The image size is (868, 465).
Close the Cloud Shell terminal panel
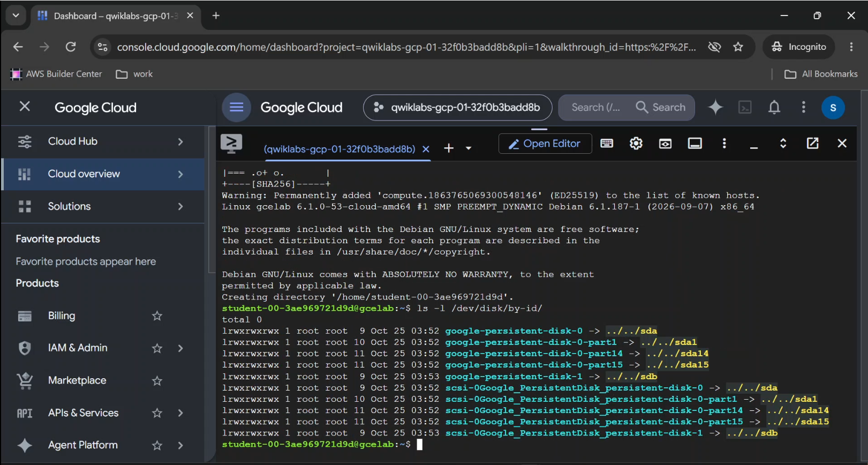click(x=842, y=143)
